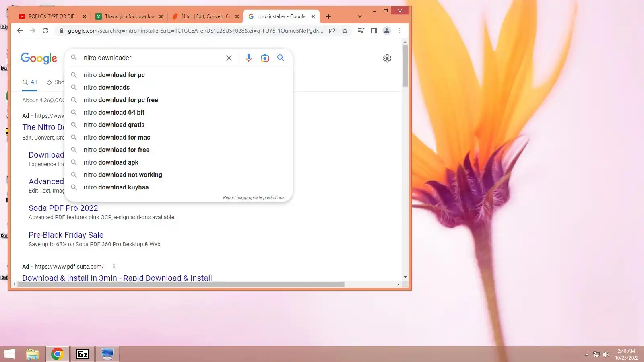Bookmark this page with the star
The image size is (644, 362).
pyautogui.click(x=345, y=31)
